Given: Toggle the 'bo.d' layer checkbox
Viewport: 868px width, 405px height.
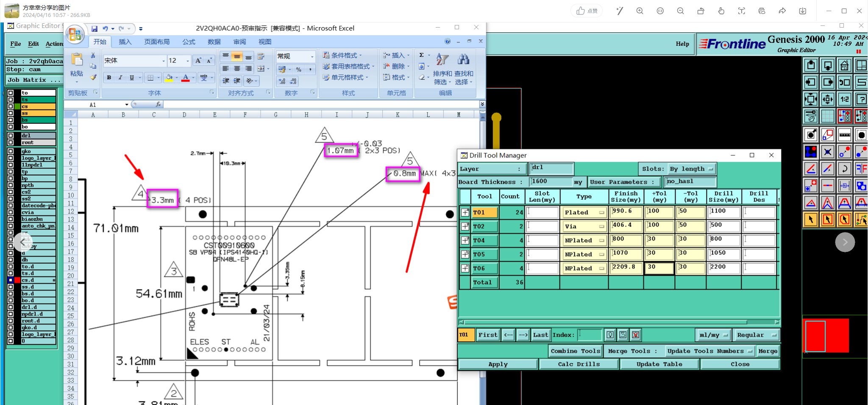Looking at the screenshot, I should [x=11, y=301].
